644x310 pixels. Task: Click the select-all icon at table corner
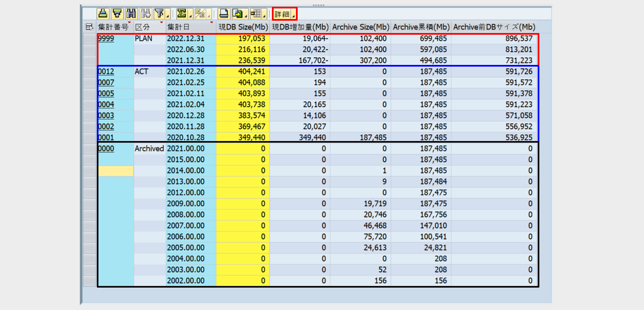tap(88, 27)
